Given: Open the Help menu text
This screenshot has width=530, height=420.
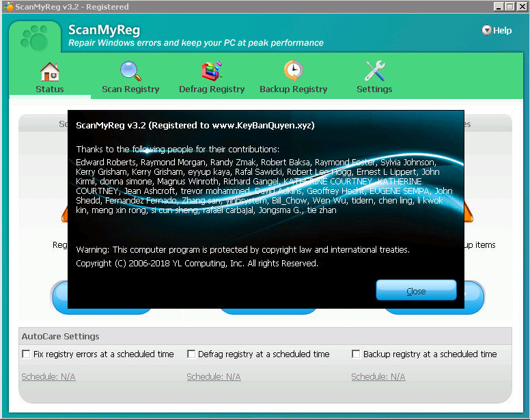Looking at the screenshot, I should pyautogui.click(x=502, y=31).
